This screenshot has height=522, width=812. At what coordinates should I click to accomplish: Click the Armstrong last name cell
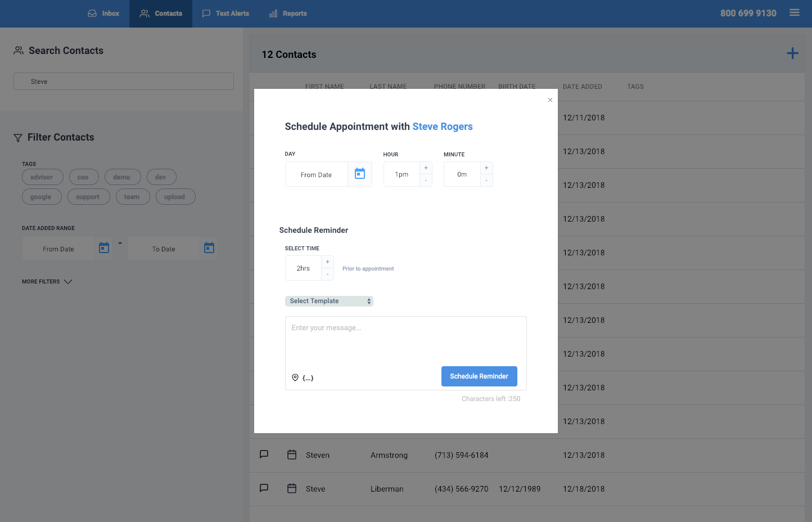click(x=389, y=455)
